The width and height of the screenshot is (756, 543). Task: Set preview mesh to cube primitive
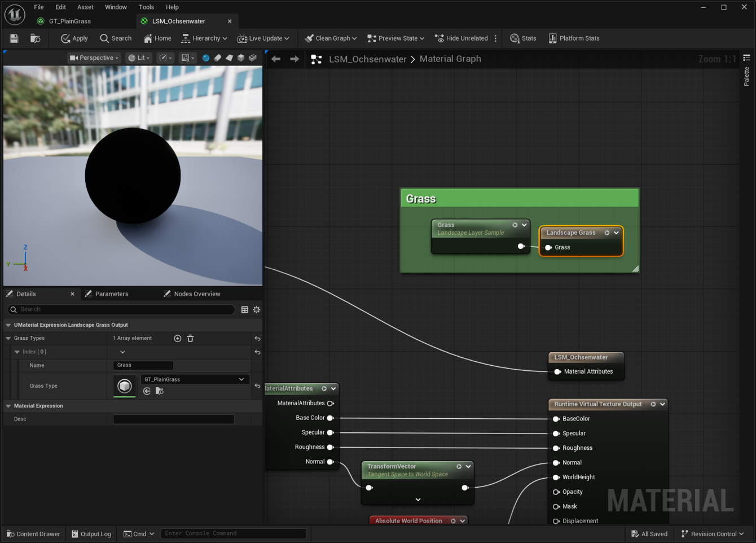click(x=241, y=58)
